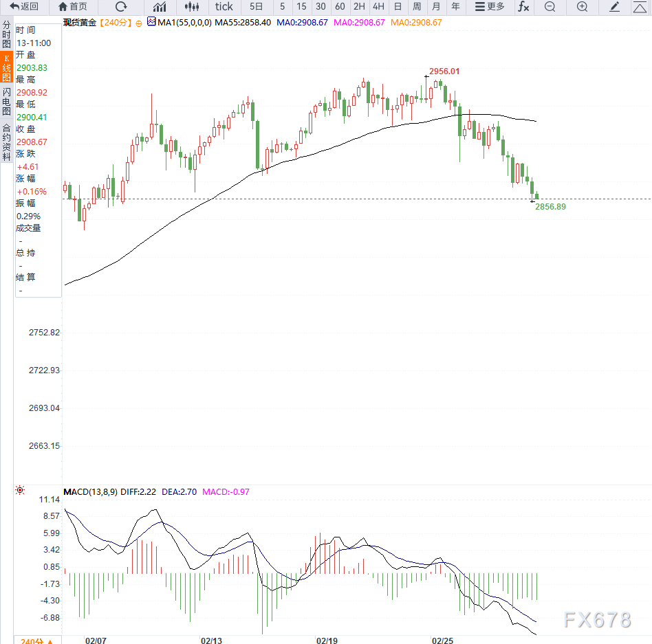Go back with the 返回 button
Image resolution: width=652 pixels, height=644 pixels.
click(x=24, y=7)
